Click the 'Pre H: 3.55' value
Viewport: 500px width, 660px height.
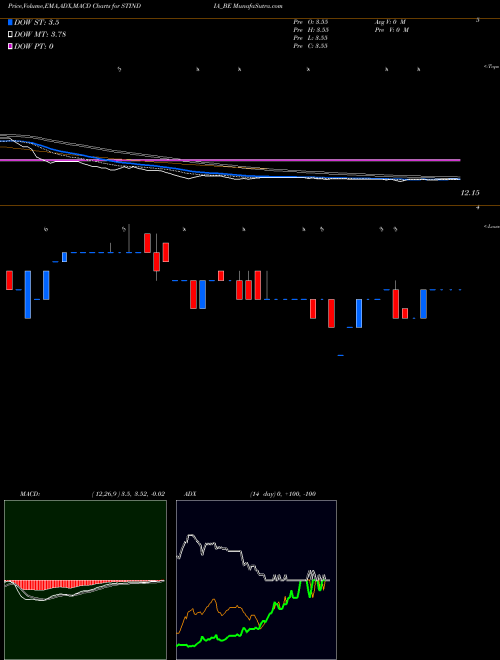[x=311, y=30]
